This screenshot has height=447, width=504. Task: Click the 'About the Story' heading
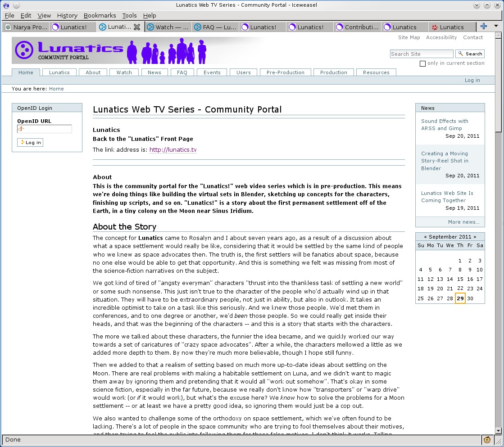coord(124,227)
